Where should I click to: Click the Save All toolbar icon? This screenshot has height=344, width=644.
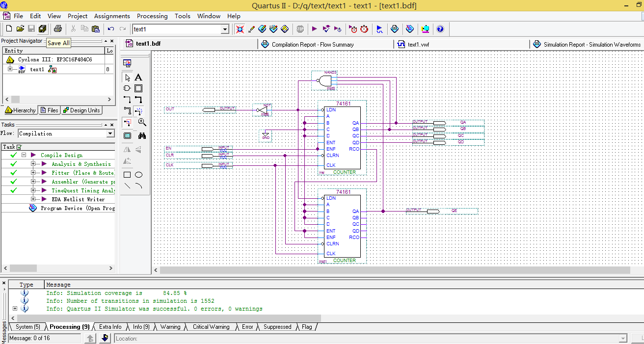click(42, 29)
